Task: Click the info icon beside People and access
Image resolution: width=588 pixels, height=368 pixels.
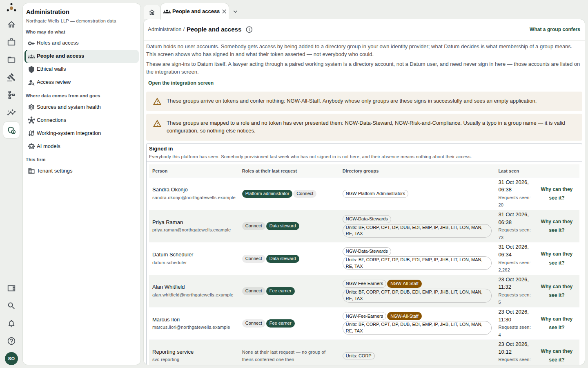Action: [x=249, y=29]
